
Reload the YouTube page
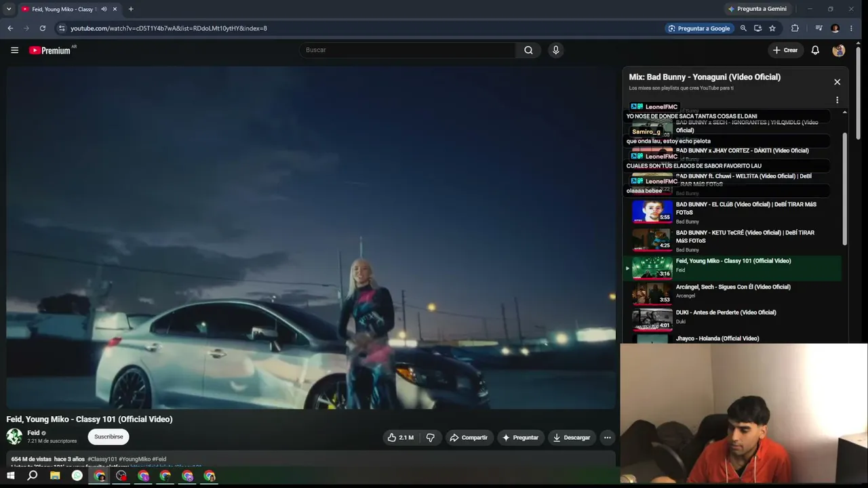point(43,28)
